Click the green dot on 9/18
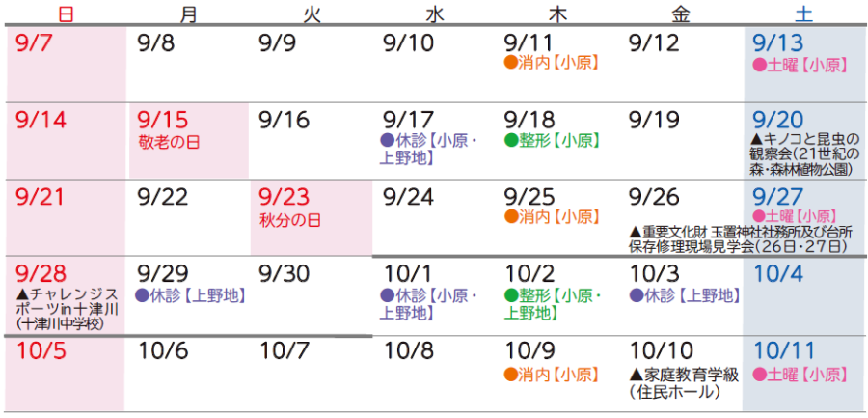 click(x=511, y=141)
